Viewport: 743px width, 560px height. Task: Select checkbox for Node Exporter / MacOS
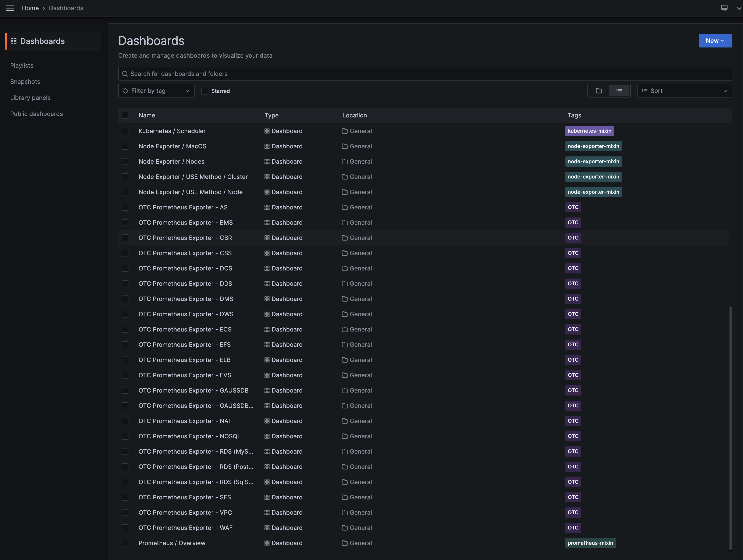coord(125,146)
